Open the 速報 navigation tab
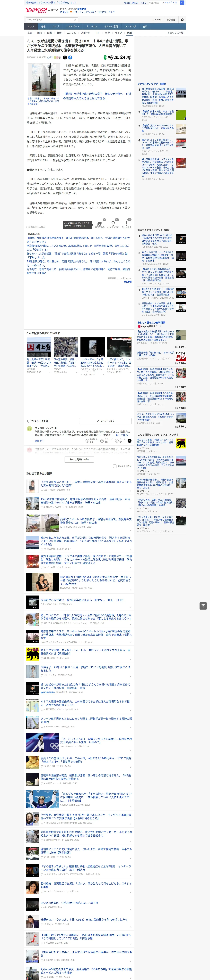 (x=43, y=27)
